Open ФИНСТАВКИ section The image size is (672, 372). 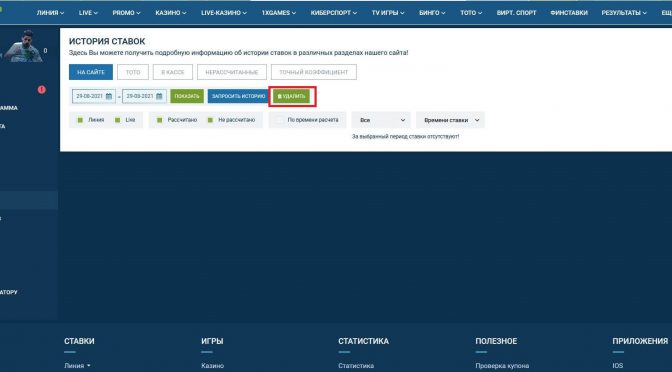pos(569,13)
